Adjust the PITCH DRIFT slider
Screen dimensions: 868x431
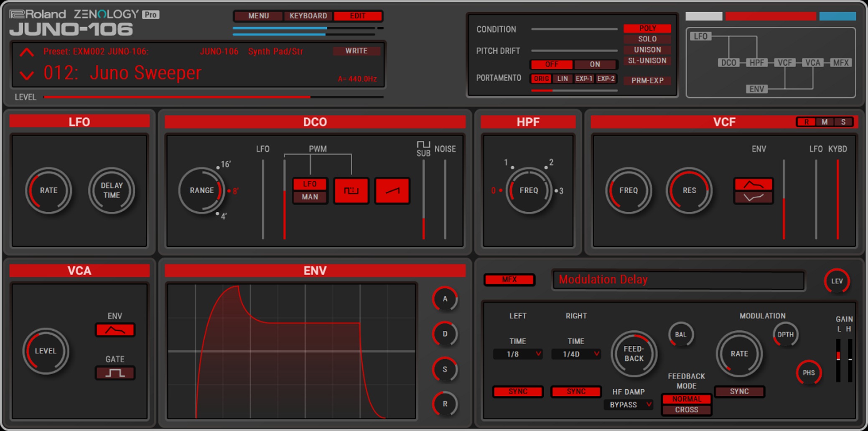[x=574, y=51]
